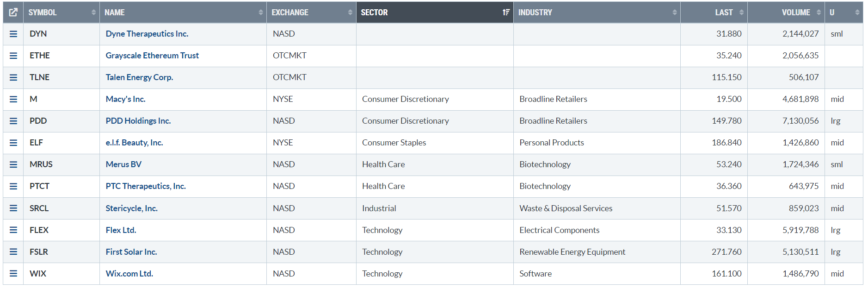Open the row menu icon for SRCL

[x=13, y=208]
